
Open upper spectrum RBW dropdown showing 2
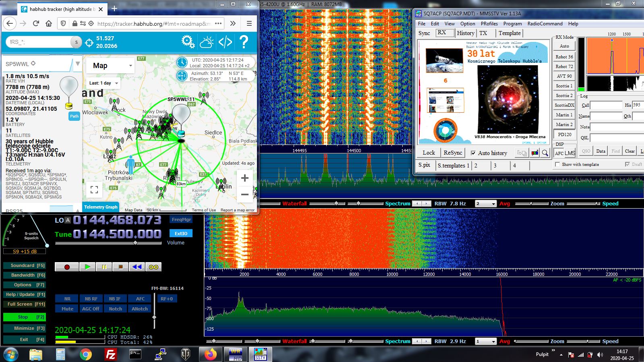pos(486,204)
